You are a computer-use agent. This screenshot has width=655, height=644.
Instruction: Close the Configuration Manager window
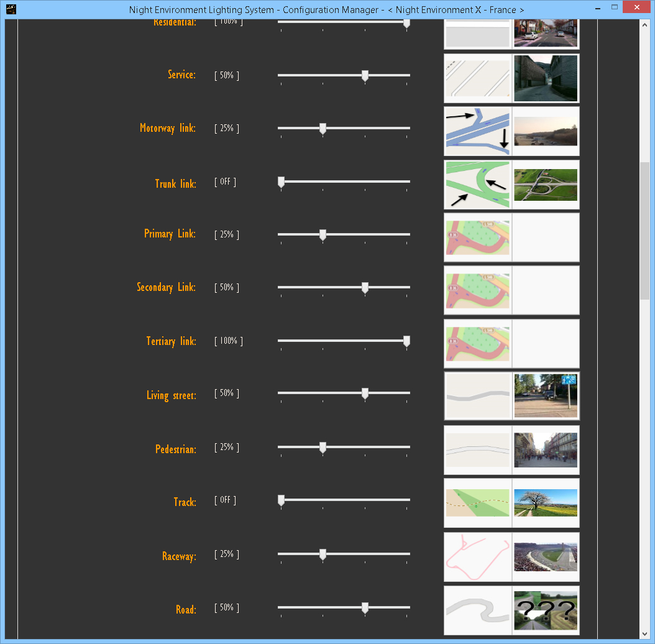pyautogui.click(x=636, y=7)
